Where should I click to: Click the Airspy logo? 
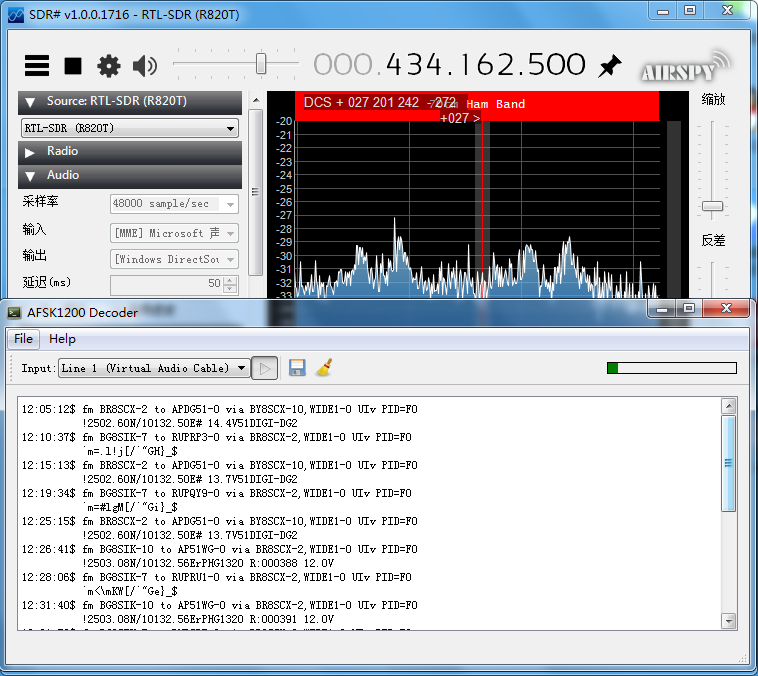pos(684,67)
